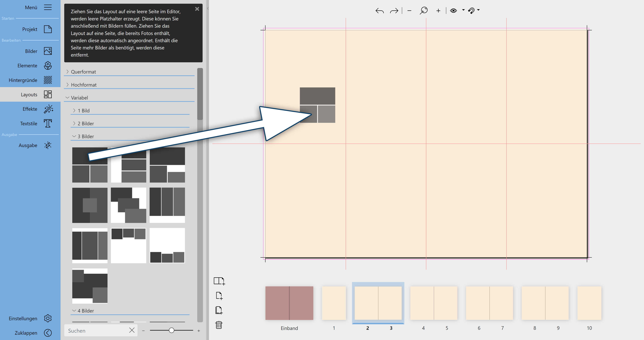The image size is (644, 340).
Task: Open the Menü hamburger
Action: 48,7
